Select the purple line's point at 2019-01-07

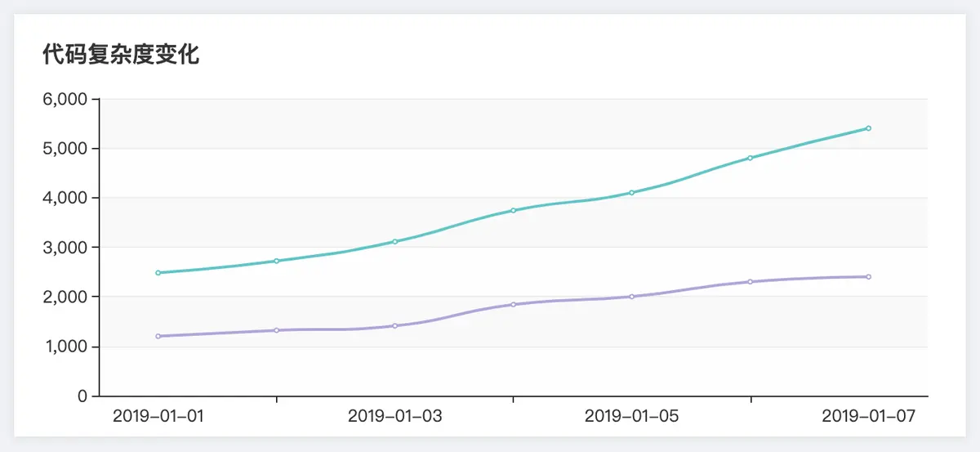click(x=868, y=277)
